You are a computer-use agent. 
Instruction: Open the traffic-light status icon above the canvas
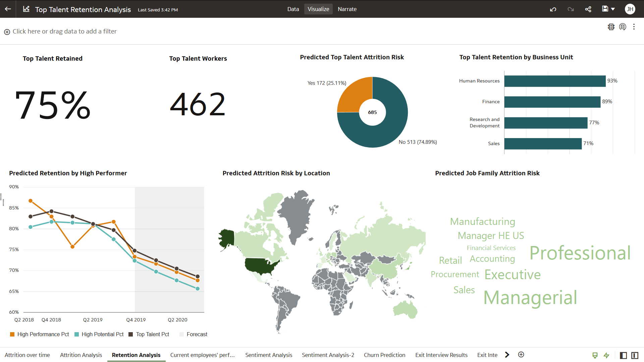tap(611, 27)
